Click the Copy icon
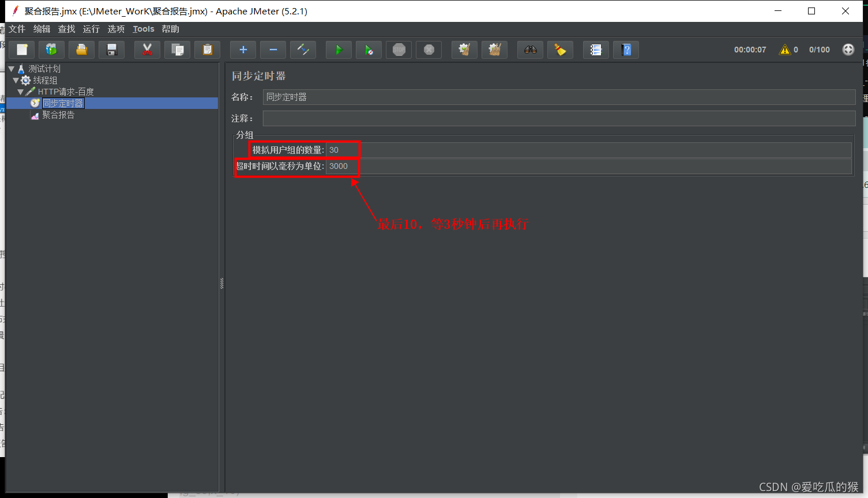The image size is (868, 498). coord(177,50)
